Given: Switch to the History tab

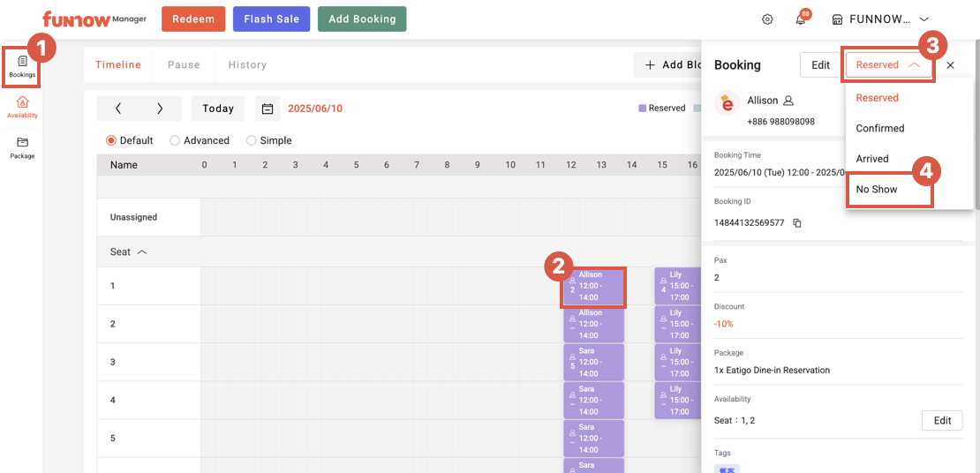Looking at the screenshot, I should [x=247, y=64].
